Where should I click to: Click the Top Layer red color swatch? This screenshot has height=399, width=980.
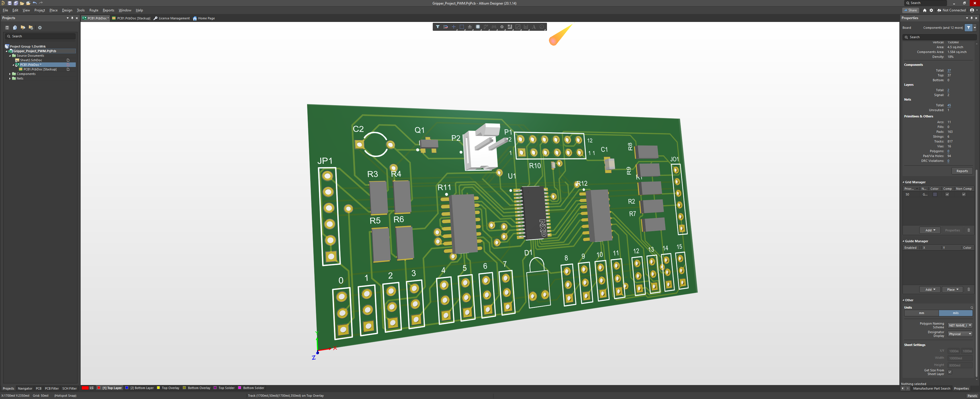coord(99,388)
